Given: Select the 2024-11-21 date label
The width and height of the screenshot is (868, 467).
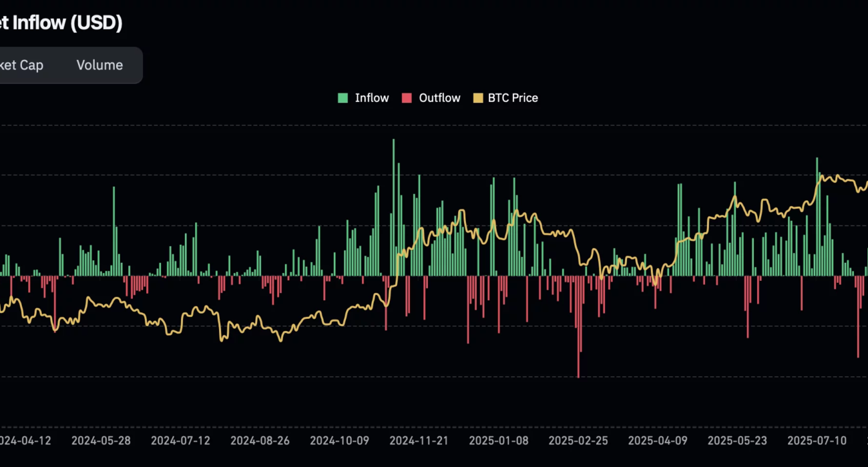Looking at the screenshot, I should pos(419,441).
